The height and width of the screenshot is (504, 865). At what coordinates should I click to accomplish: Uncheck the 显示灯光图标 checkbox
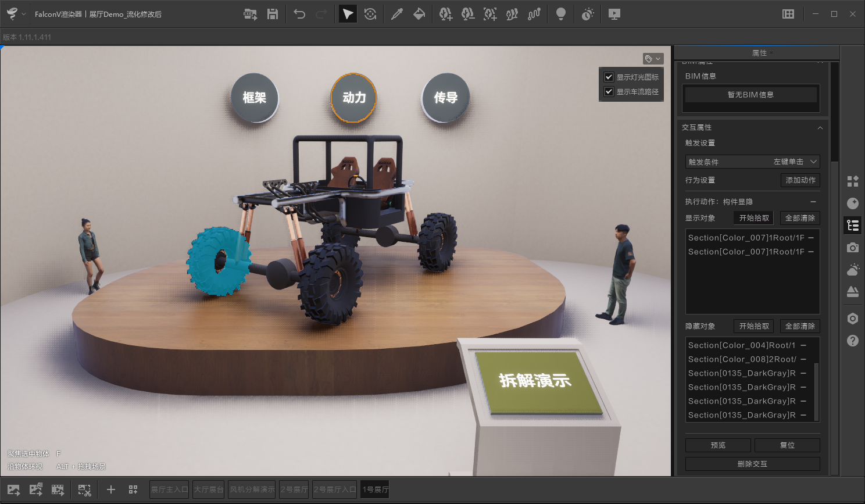[x=609, y=77]
